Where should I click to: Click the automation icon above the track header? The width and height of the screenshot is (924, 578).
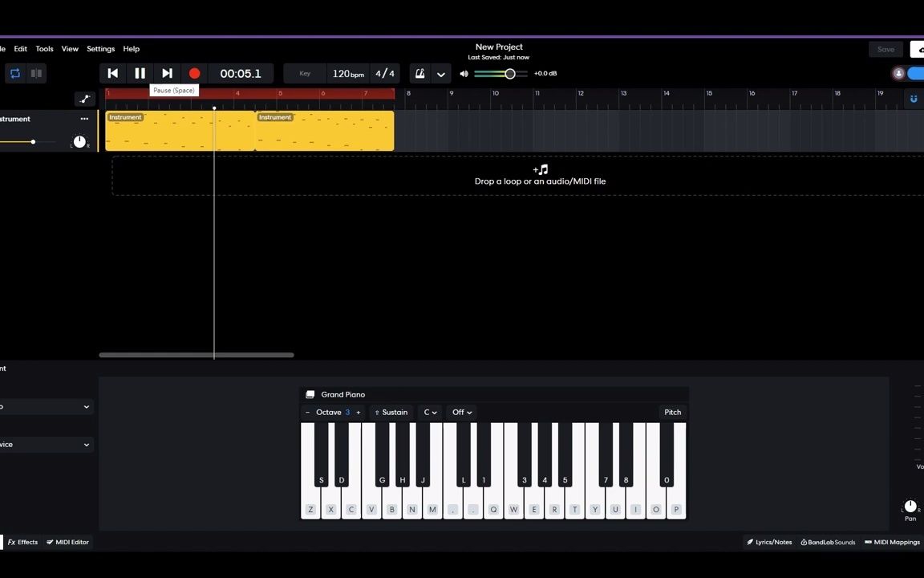click(x=85, y=99)
